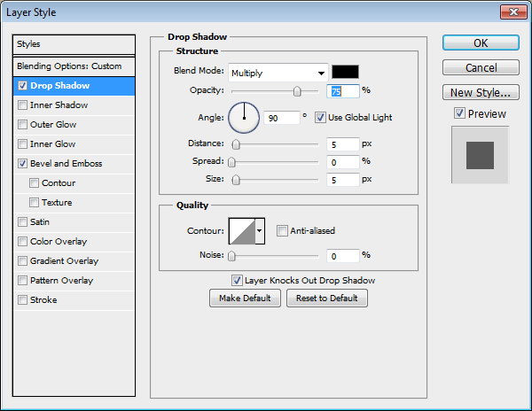Click Reset to Default
The height and width of the screenshot is (411, 532).
326,299
